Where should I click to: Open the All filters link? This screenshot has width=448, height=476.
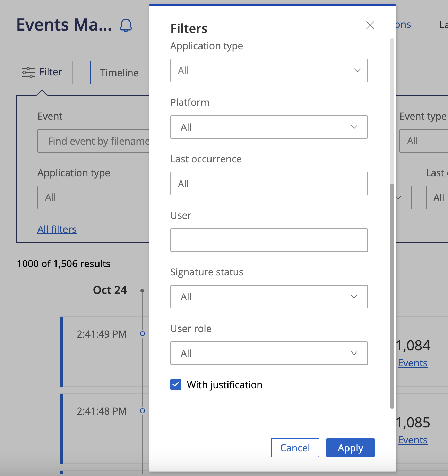pyautogui.click(x=57, y=229)
